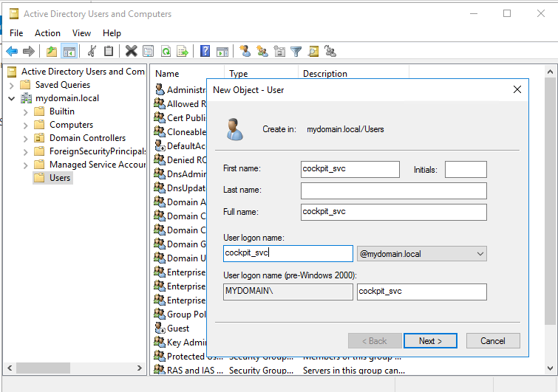Collapse the mydomain.local tree node

(x=11, y=98)
